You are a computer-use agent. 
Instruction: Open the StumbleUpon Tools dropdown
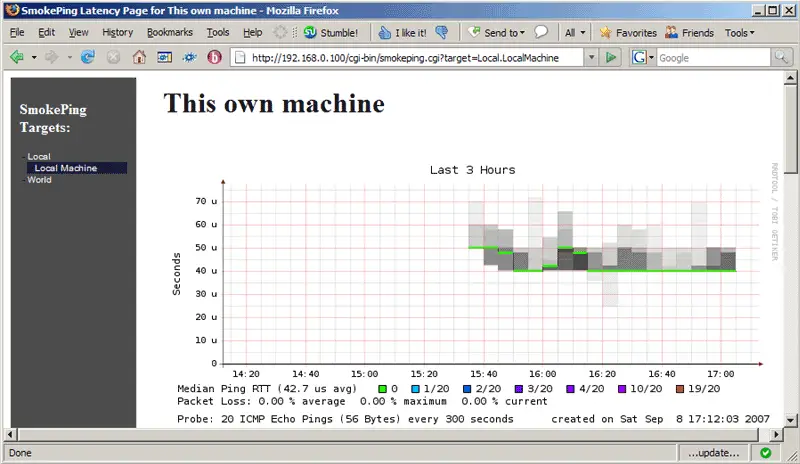point(740,33)
